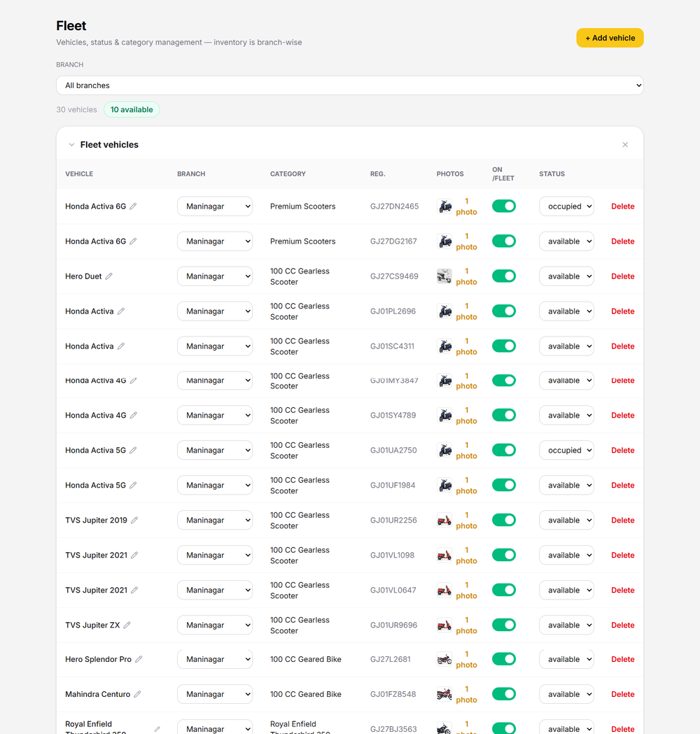Edit name of TVS Jupiter 2021 GJ01VL0647
The image size is (700, 734).
(x=134, y=591)
